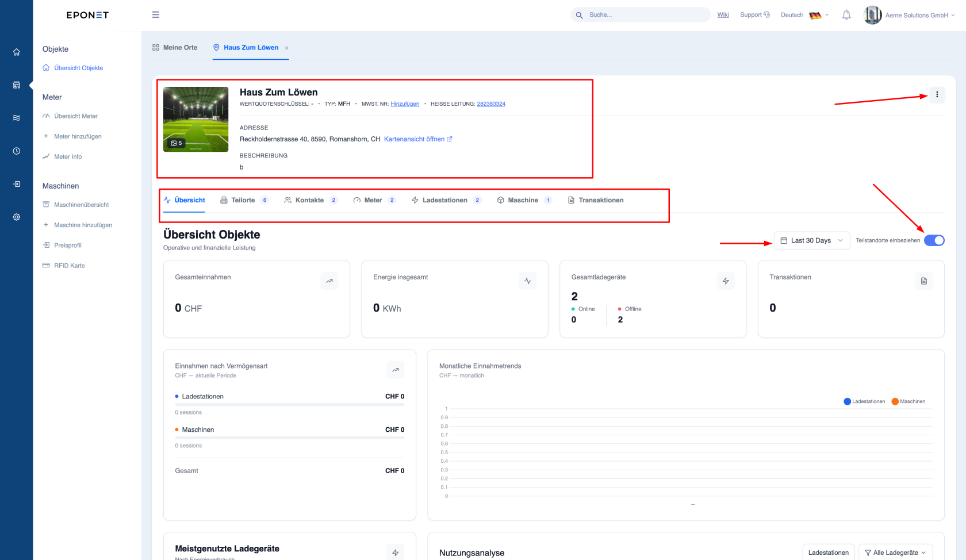Viewport: 966px width, 560px height.
Task: Open the Übersicht tab
Action: point(185,200)
